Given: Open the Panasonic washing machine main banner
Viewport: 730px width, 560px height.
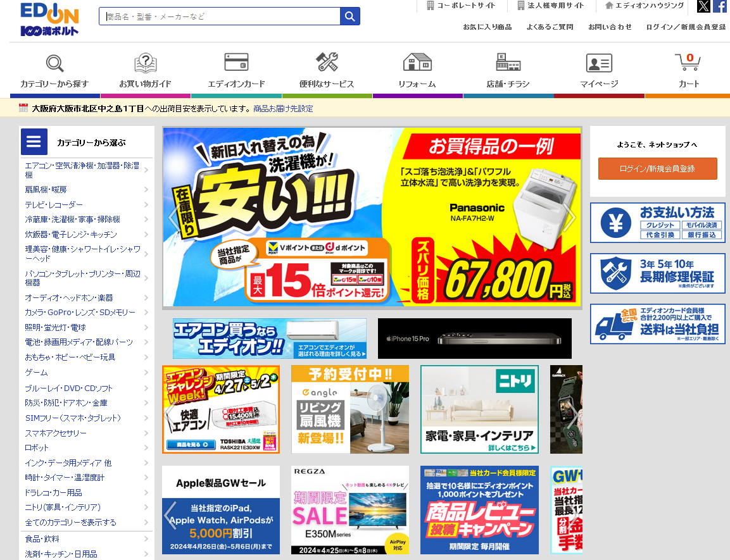Looking at the screenshot, I should (372, 217).
